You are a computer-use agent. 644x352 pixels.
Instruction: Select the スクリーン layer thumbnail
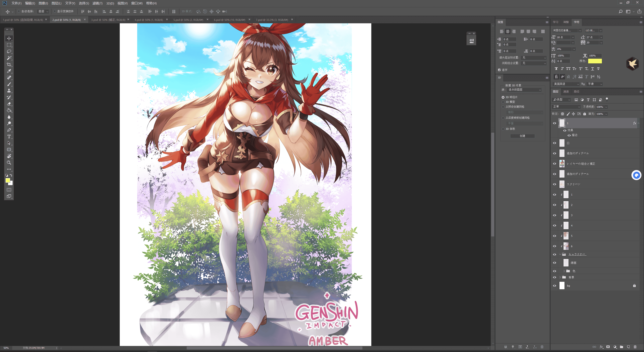tap(562, 184)
